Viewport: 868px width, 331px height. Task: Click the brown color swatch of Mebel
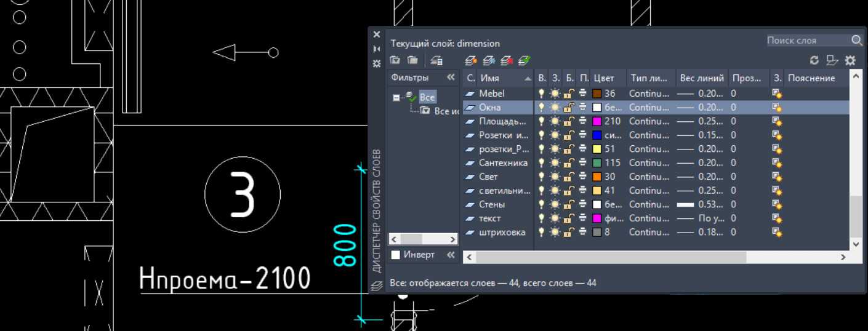tap(596, 94)
